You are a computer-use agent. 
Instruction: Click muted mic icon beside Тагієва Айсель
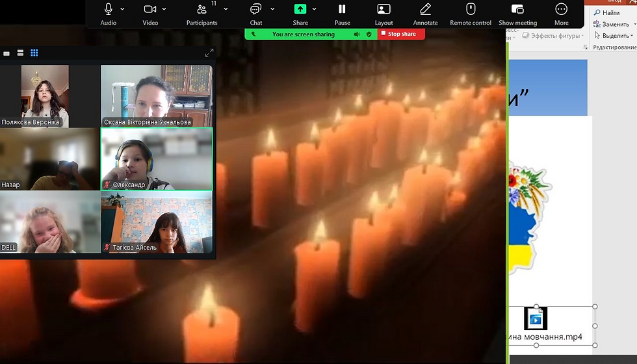(x=107, y=248)
